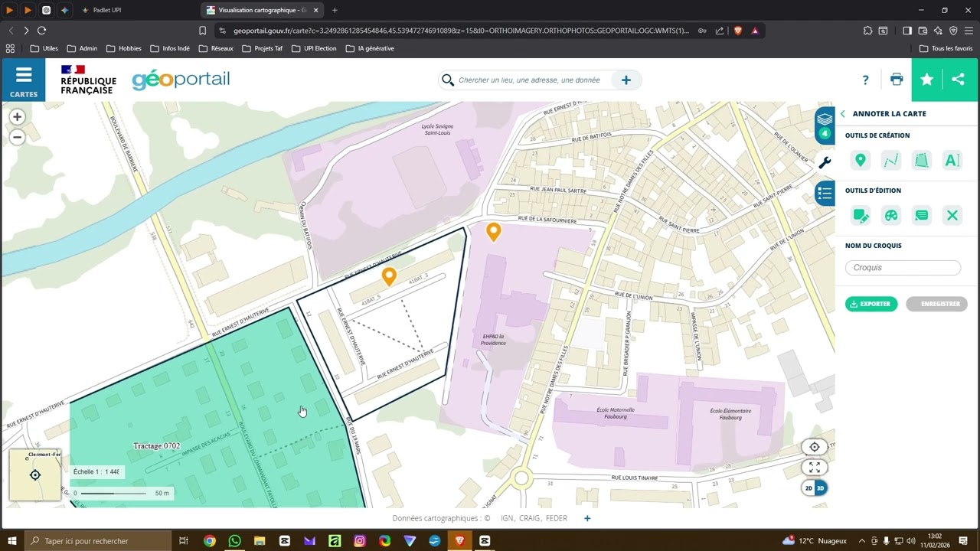
Task: Switch map view to 2D
Action: click(x=808, y=488)
